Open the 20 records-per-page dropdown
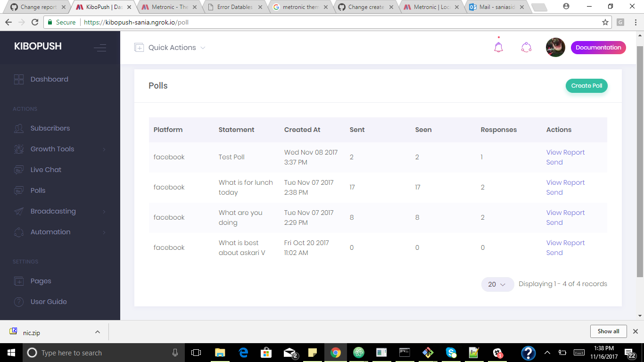The height and width of the screenshot is (362, 644). [x=497, y=284]
